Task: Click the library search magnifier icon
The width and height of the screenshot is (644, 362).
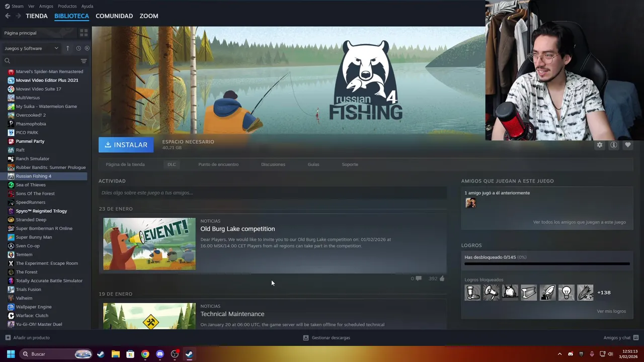Action: click(7, 61)
